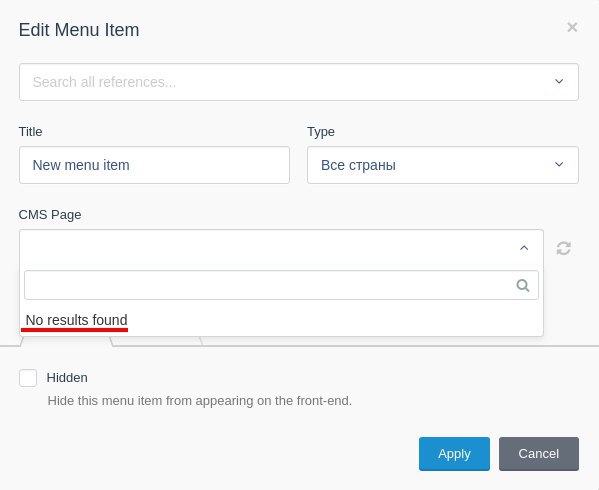Screen dimensions: 599x490
Task: Click the magnifier icon in dropdown search
Action: click(x=523, y=285)
